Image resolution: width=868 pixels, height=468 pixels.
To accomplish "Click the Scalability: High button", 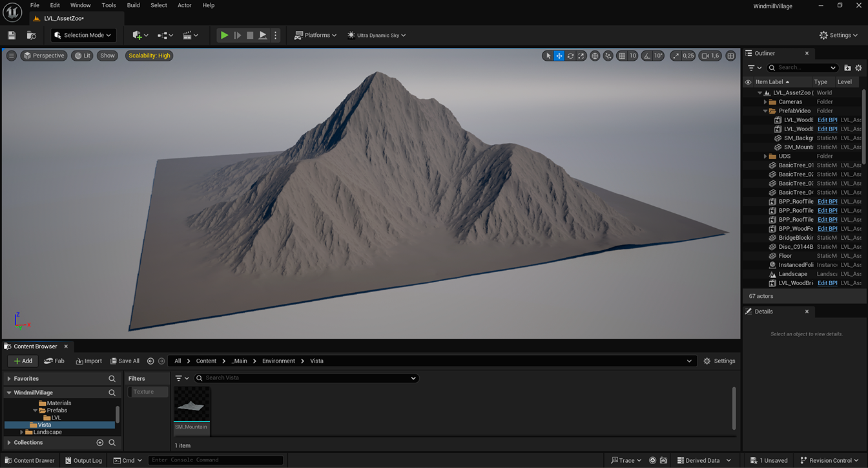I will (149, 56).
